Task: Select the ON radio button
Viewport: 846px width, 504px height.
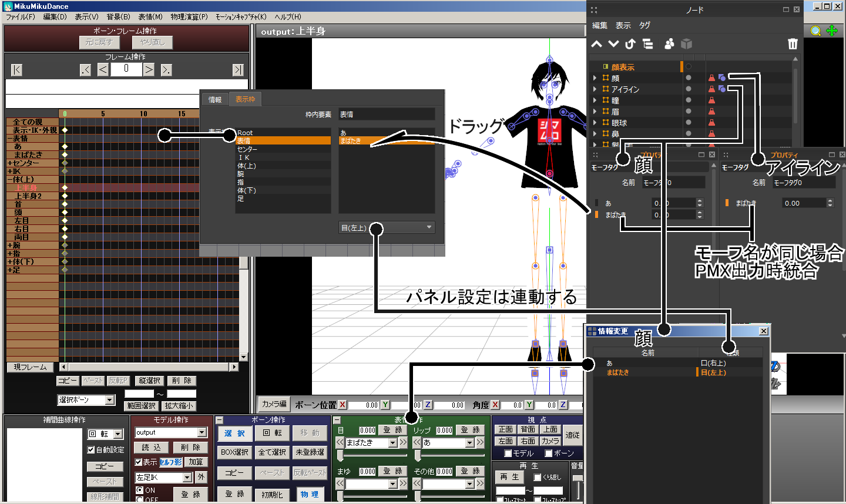Action: 139,490
